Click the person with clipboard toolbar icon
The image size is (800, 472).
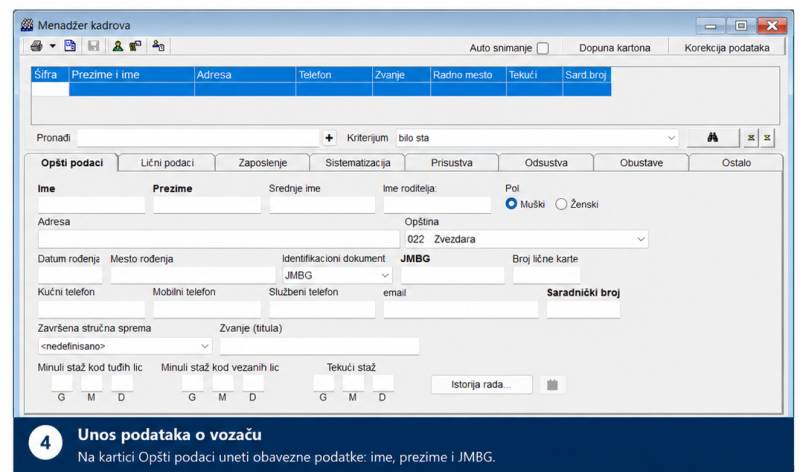point(158,46)
